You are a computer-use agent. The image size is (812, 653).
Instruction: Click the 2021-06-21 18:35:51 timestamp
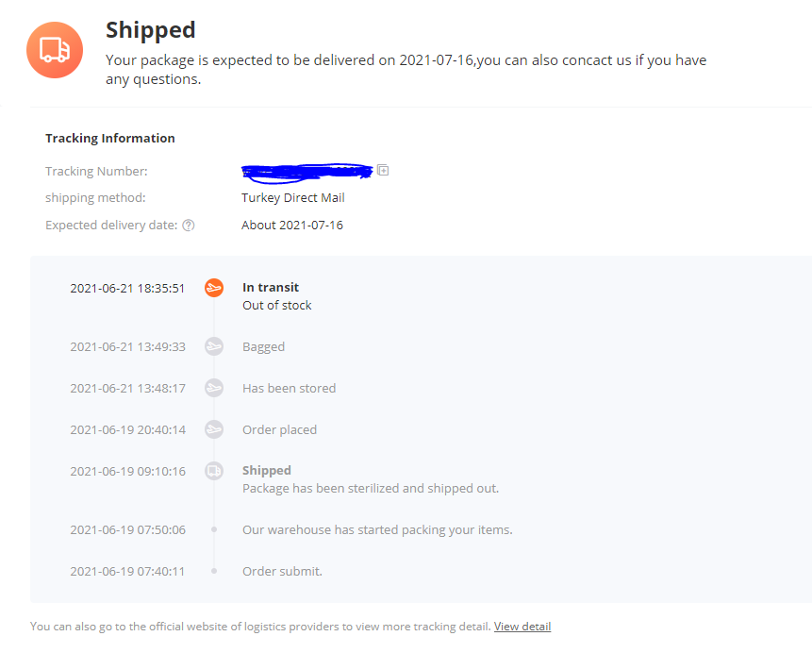pyautogui.click(x=127, y=288)
